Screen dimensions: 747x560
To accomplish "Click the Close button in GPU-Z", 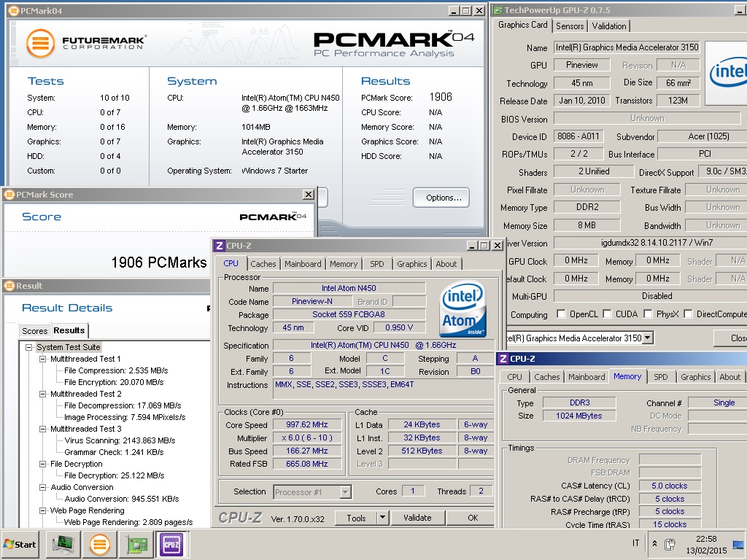I will 730,338.
